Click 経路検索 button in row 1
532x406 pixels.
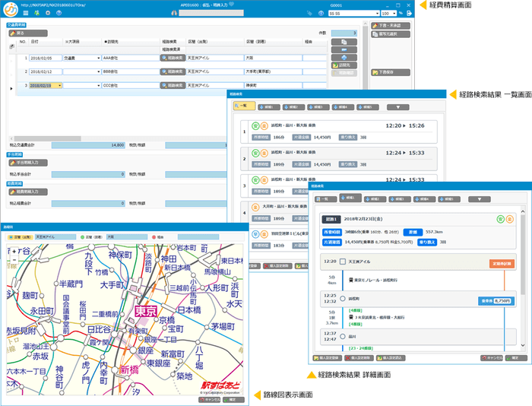[173, 58]
